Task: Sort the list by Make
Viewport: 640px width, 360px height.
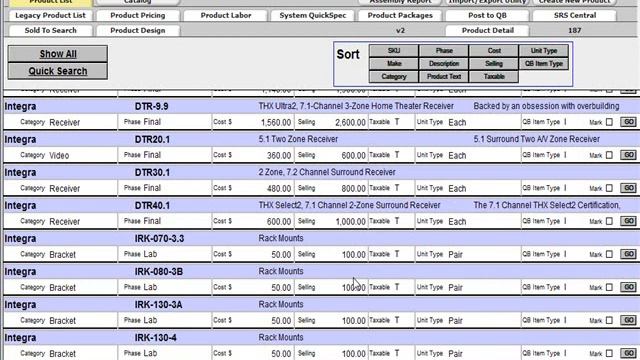Action: tap(394, 64)
